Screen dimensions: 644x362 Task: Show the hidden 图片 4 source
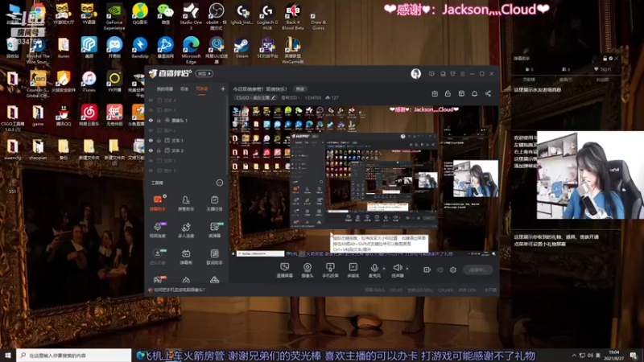(151, 110)
